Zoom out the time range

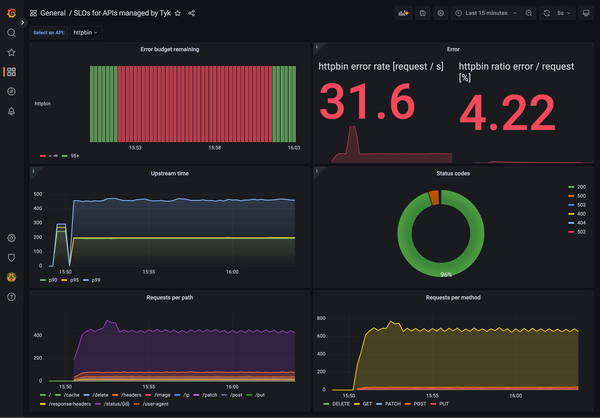pos(529,13)
